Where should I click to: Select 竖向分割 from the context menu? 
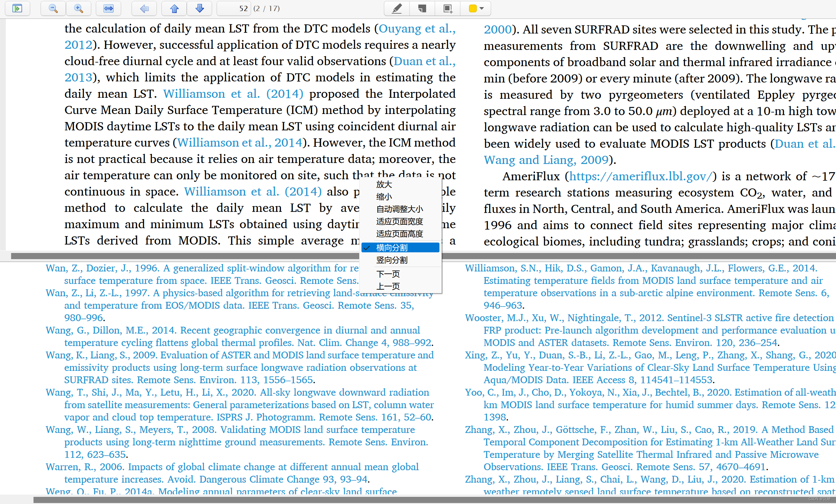[x=392, y=260]
